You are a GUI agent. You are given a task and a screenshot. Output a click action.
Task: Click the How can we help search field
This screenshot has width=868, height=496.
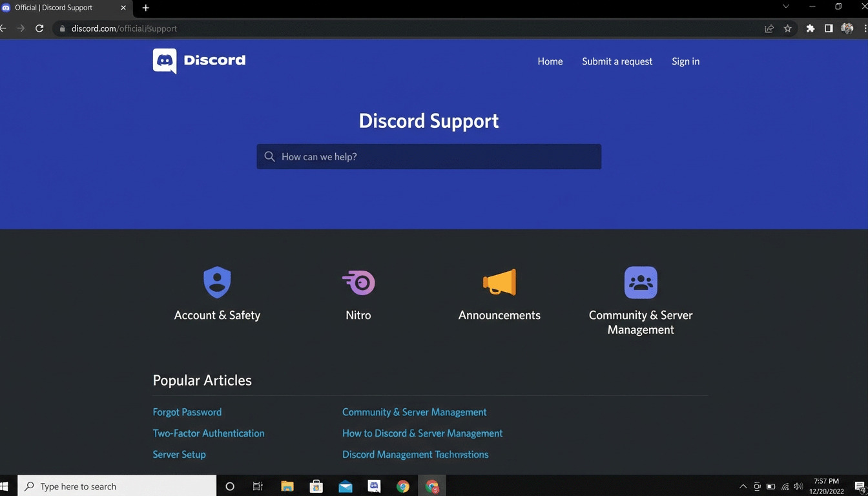429,156
